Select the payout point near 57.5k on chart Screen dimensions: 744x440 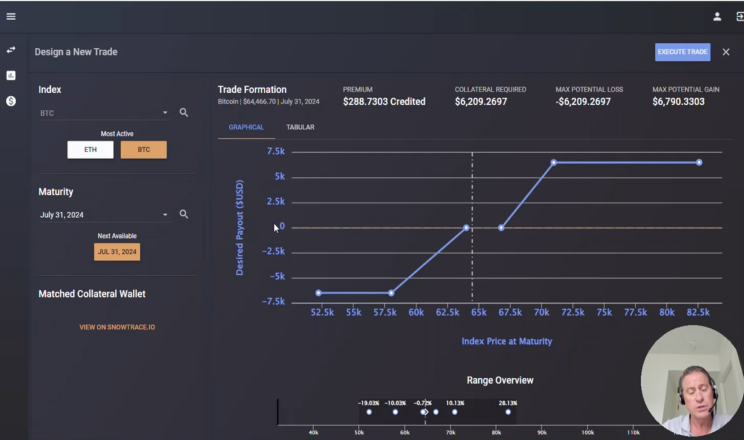pyautogui.click(x=391, y=293)
